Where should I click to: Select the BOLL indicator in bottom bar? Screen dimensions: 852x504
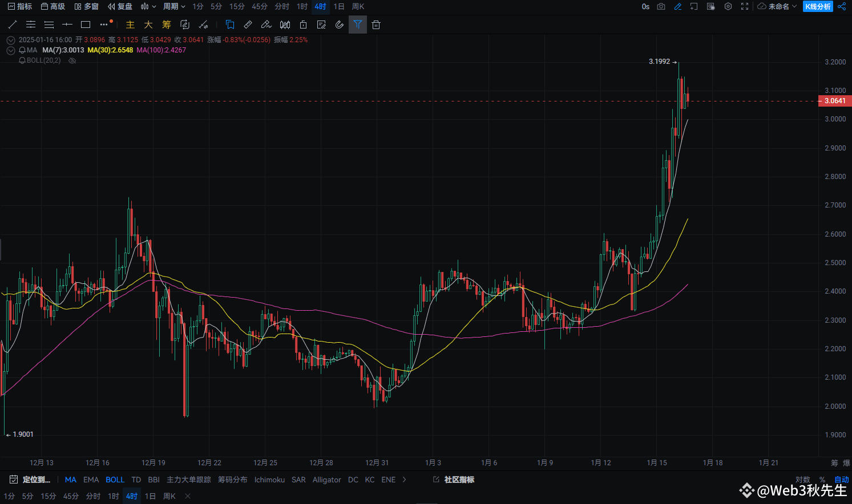[x=115, y=479]
